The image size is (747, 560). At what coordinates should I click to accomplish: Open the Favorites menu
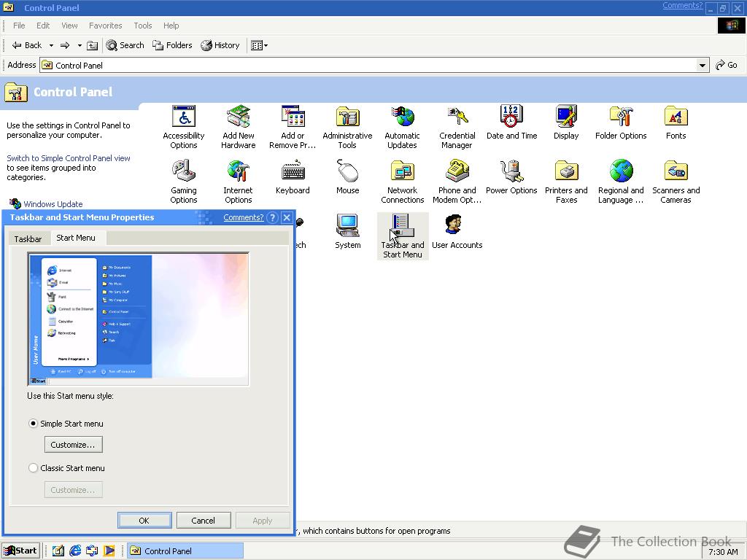(x=105, y=26)
